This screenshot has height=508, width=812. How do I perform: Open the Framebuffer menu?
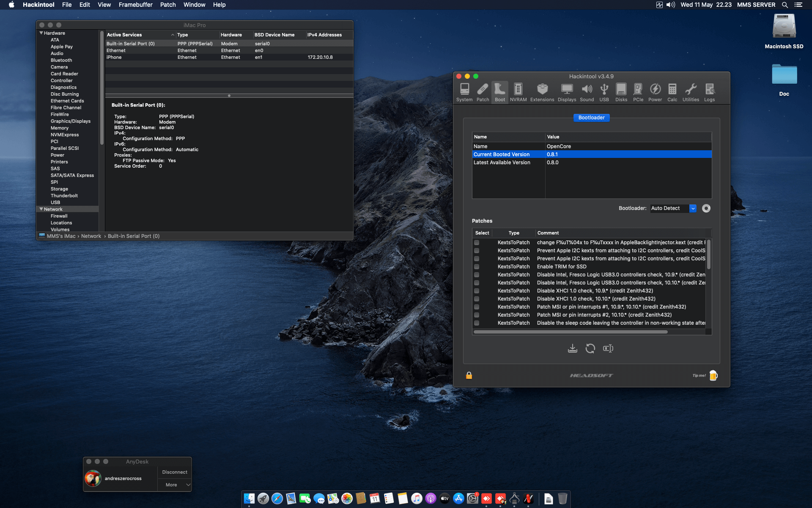point(135,5)
